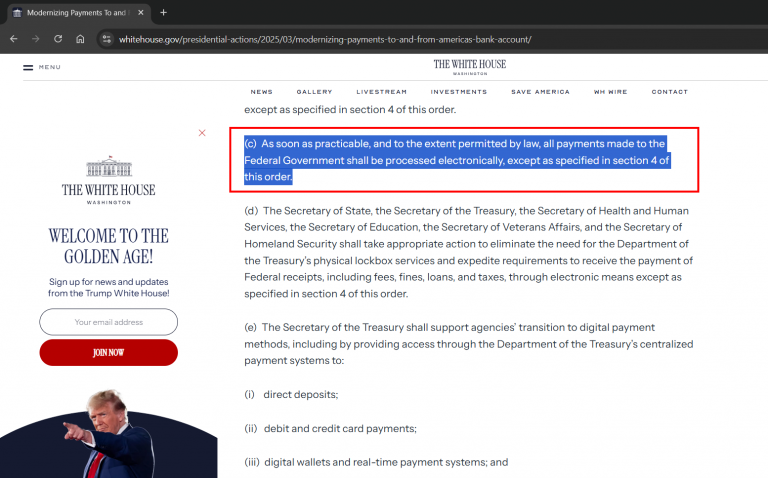
Task: Click The White House header logo
Action: tap(470, 67)
